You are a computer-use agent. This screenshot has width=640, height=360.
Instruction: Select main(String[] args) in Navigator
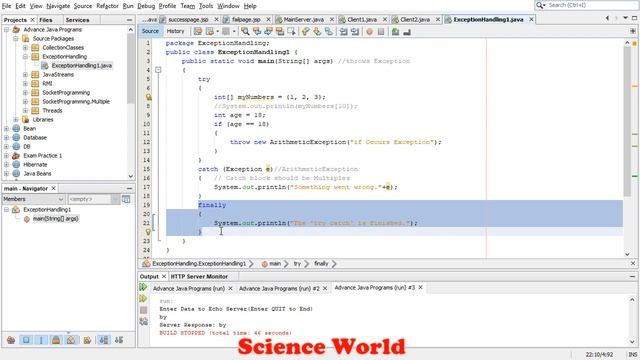56,219
